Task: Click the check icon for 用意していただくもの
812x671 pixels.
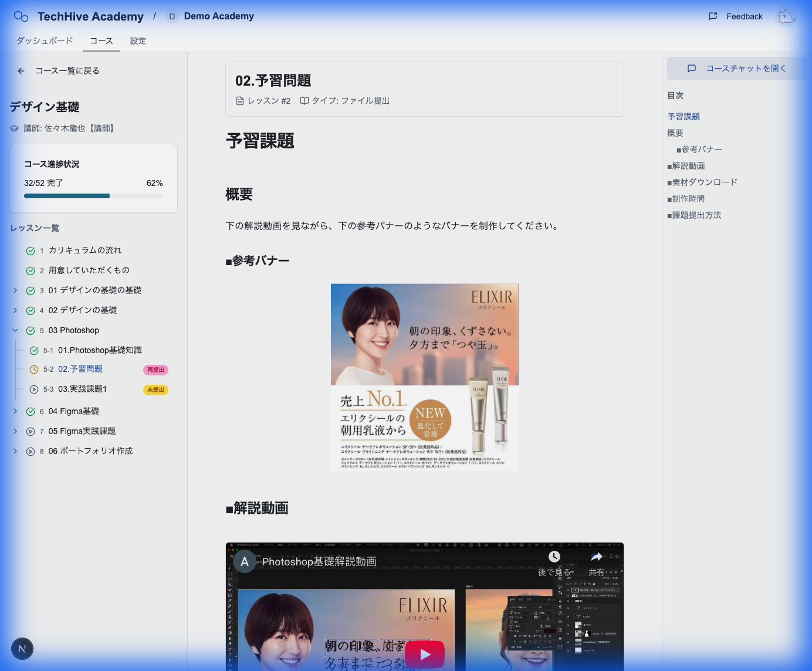Action: coord(31,271)
